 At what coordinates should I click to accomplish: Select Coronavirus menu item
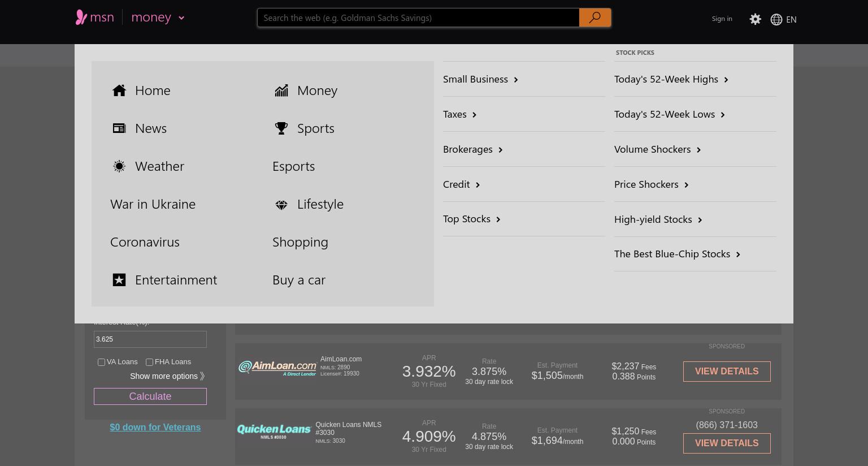(145, 242)
